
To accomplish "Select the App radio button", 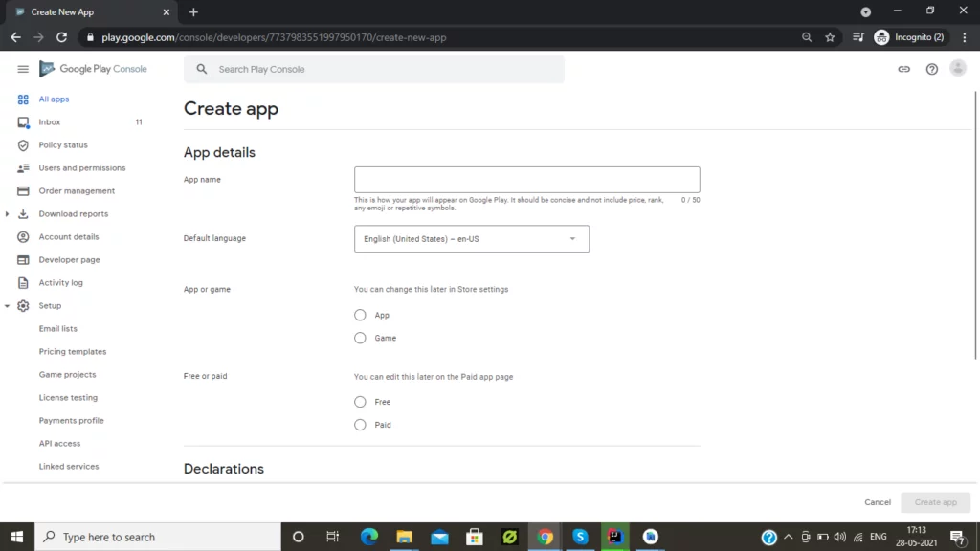I will click(360, 314).
